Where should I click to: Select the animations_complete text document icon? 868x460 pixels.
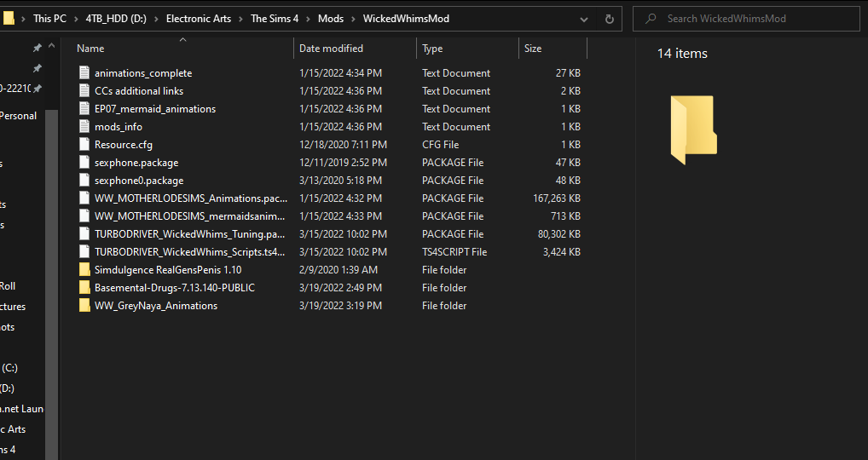pos(84,73)
